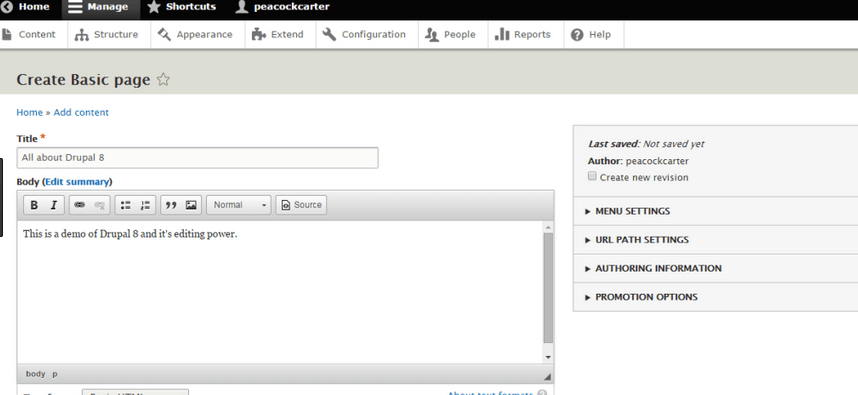Image resolution: width=858 pixels, height=395 pixels.
Task: Click the Home breadcrumb link
Action: pyautogui.click(x=30, y=112)
